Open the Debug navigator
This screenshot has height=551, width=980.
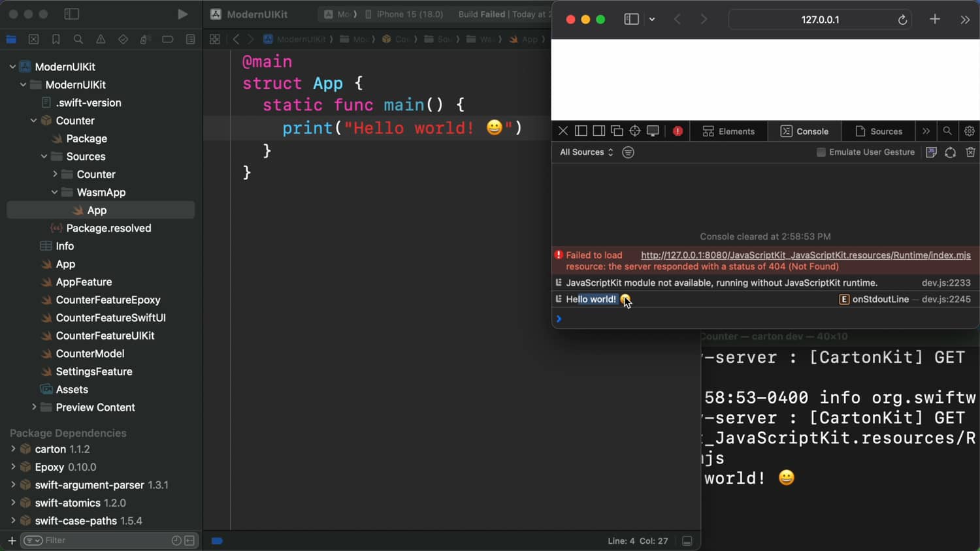point(145,39)
